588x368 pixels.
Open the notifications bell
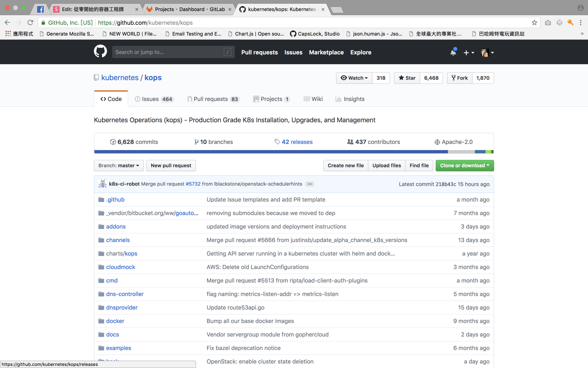click(x=453, y=52)
